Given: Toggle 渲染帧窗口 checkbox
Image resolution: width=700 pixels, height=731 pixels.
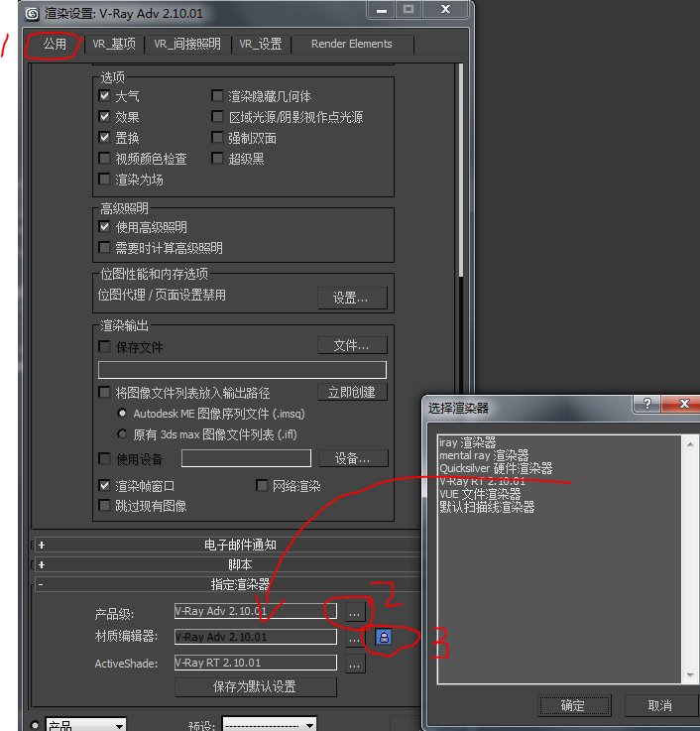Looking at the screenshot, I should point(104,485).
